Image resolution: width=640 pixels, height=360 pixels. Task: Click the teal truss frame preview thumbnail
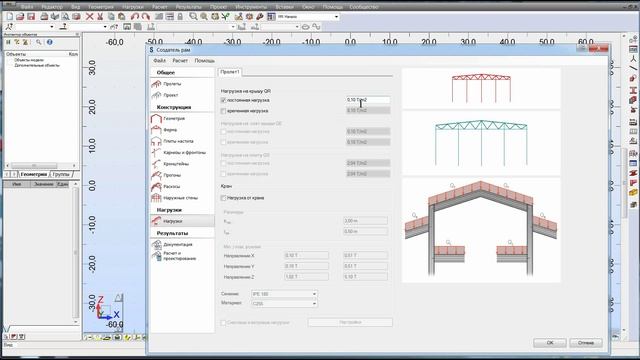pyautogui.click(x=481, y=143)
